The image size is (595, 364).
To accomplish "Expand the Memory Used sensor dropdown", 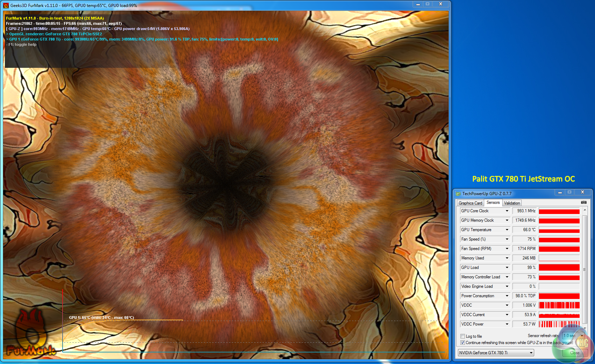I will tap(507, 258).
